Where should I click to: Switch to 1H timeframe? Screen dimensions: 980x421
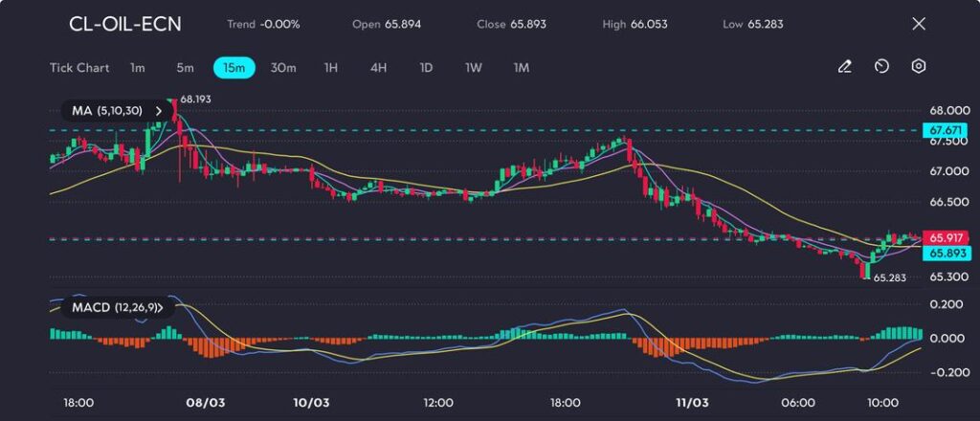[x=331, y=68]
